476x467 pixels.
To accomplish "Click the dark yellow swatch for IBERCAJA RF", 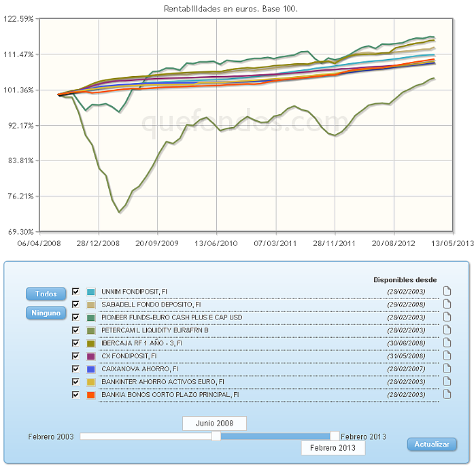I will (90, 343).
